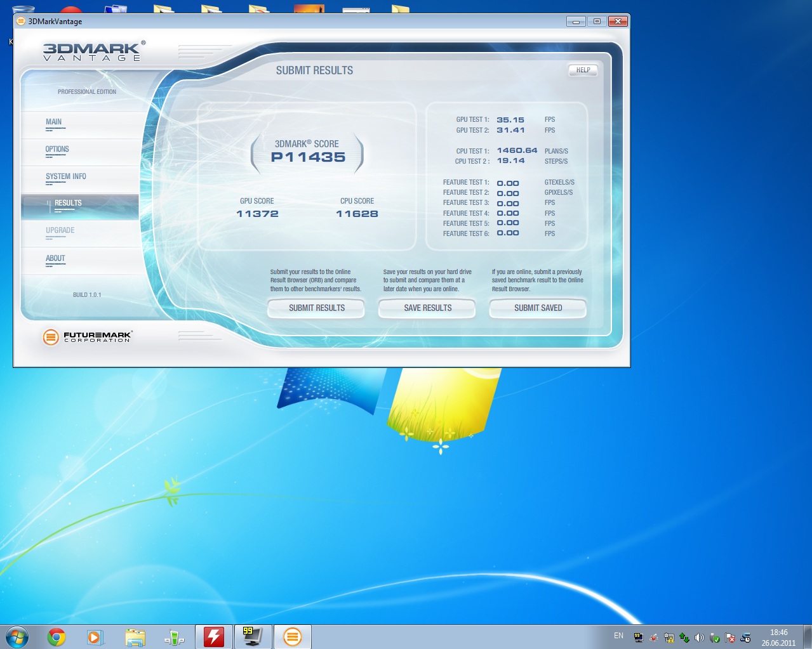Click GPU TEST 2 value 31.41
This screenshot has width=812, height=649.
coord(510,130)
